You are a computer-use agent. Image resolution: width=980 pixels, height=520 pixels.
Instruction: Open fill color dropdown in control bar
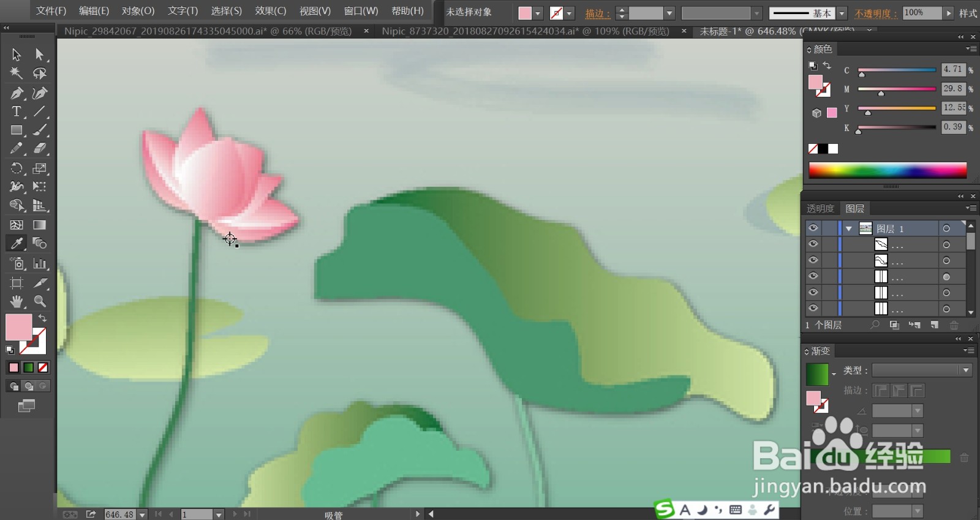pyautogui.click(x=538, y=13)
